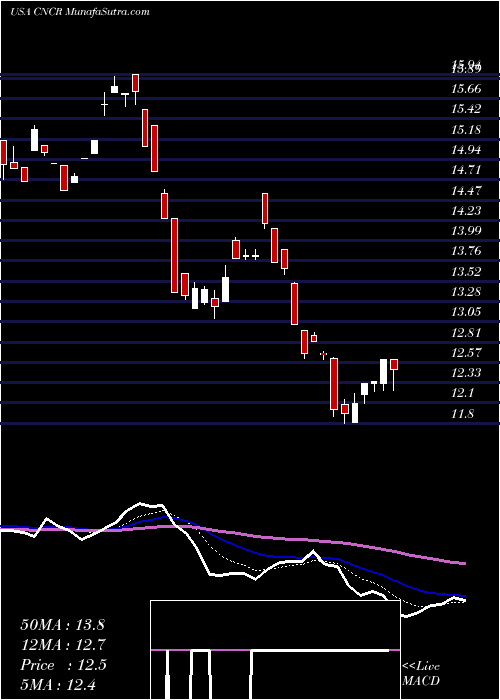
Task: Click the <<Live MACD label
Action: click(421, 674)
